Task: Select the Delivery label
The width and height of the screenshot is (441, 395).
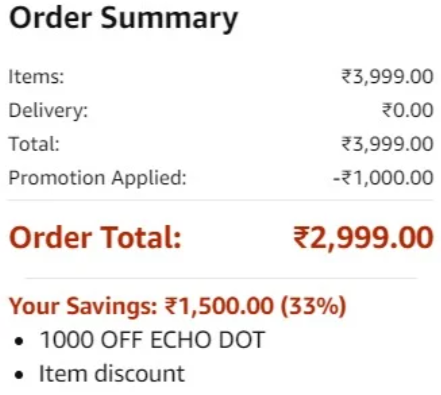Action: tap(48, 111)
